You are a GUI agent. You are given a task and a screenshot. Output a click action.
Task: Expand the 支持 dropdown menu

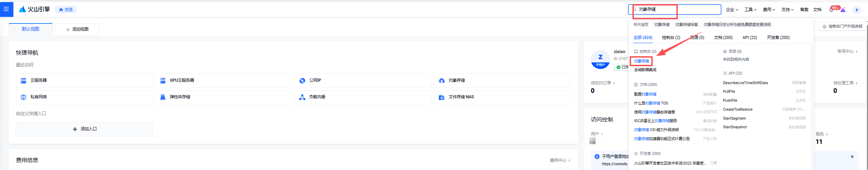[x=787, y=10]
